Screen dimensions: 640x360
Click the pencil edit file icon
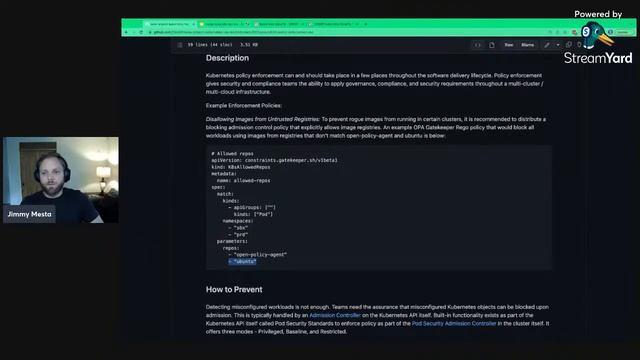point(547,45)
